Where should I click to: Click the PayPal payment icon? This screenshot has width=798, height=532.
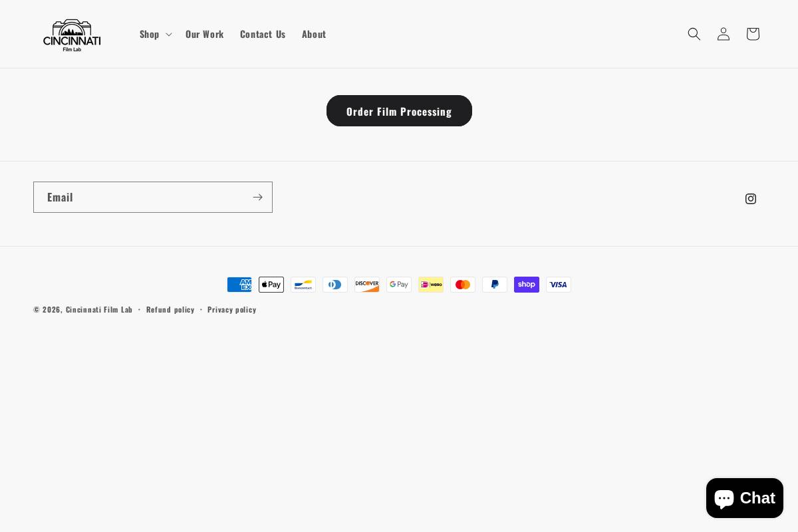tap(495, 285)
